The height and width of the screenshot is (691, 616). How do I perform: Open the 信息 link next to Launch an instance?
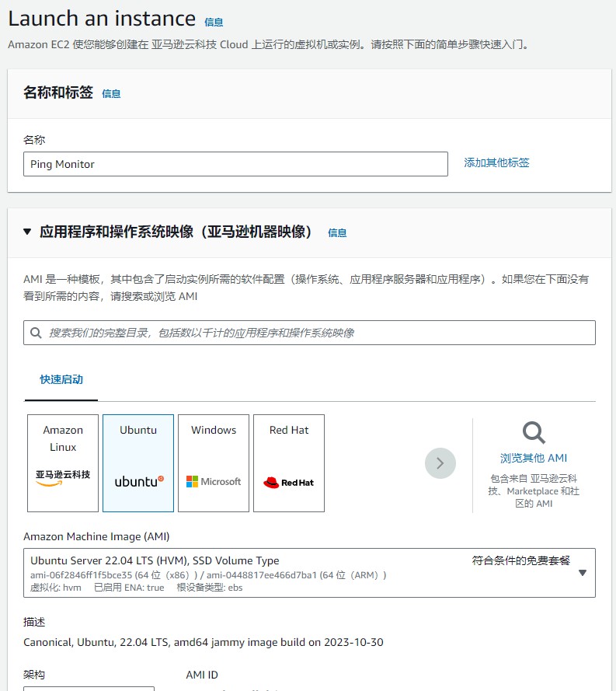(214, 22)
